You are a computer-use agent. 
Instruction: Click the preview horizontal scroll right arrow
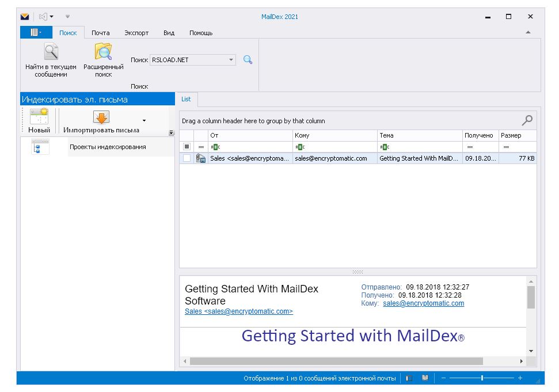pos(522,361)
